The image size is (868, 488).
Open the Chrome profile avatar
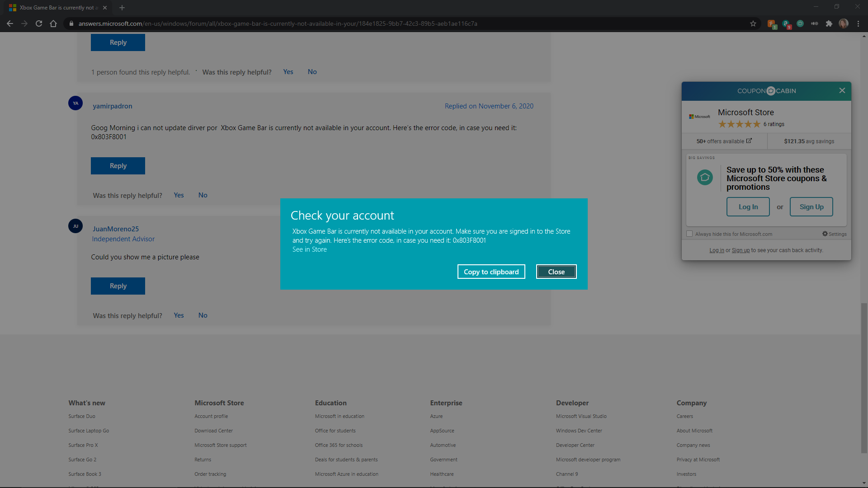point(844,23)
